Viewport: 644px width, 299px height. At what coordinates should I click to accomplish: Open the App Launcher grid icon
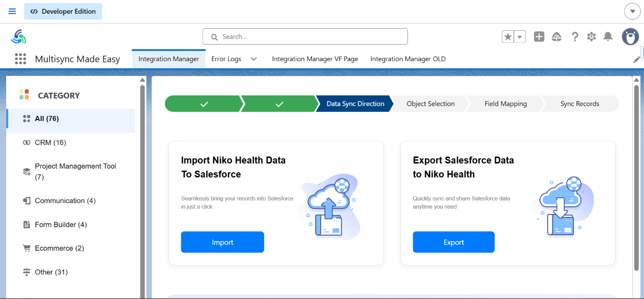pos(21,59)
